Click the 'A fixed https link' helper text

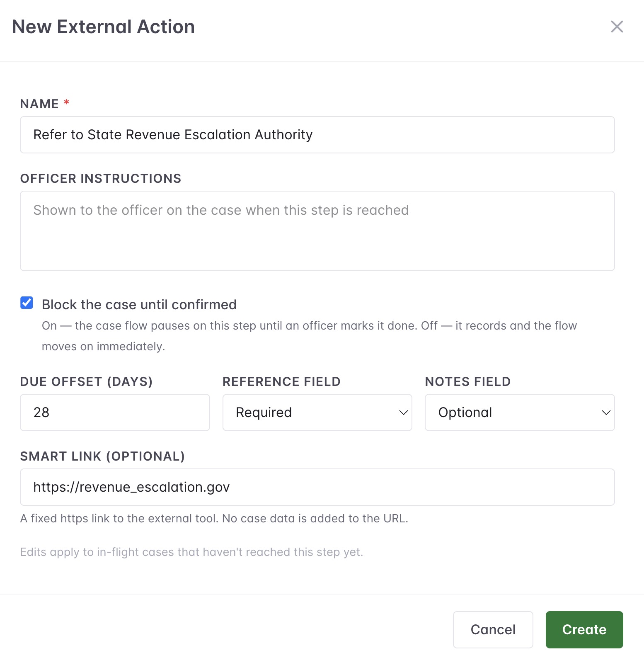[x=214, y=519]
